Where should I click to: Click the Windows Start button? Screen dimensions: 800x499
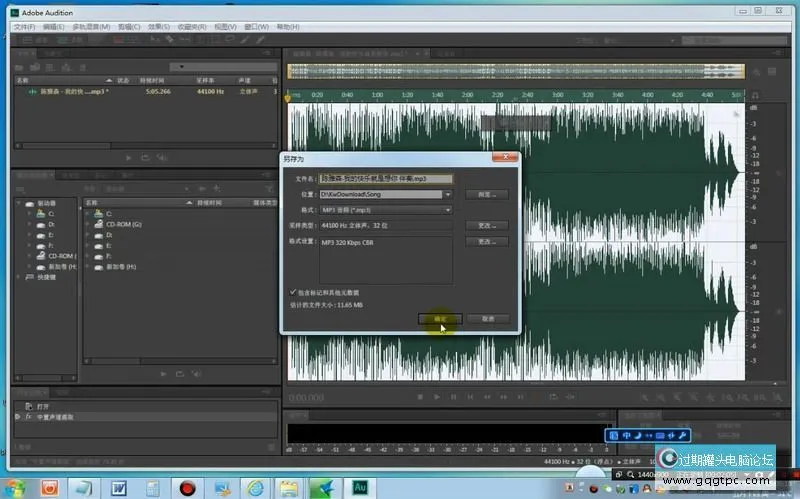point(14,487)
